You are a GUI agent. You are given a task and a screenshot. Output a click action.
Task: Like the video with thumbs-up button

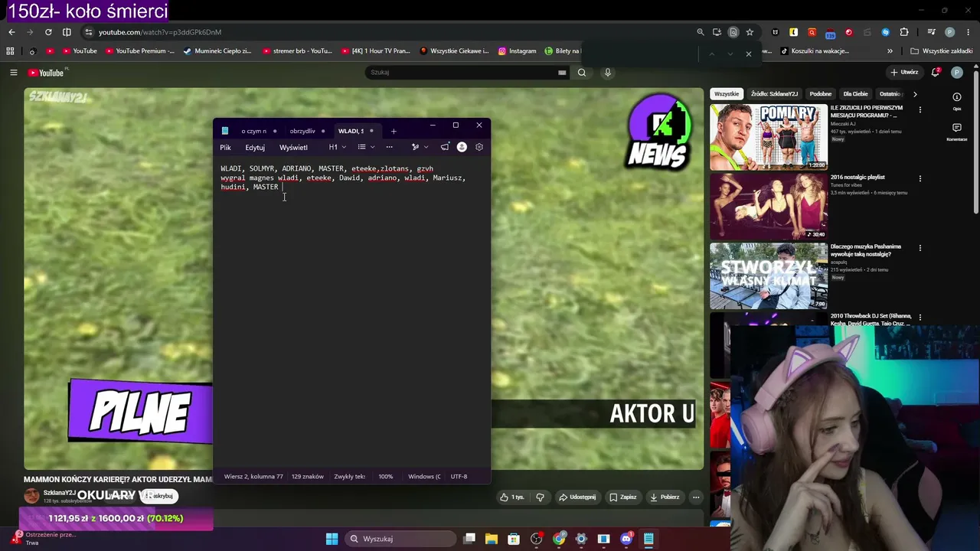pos(511,497)
